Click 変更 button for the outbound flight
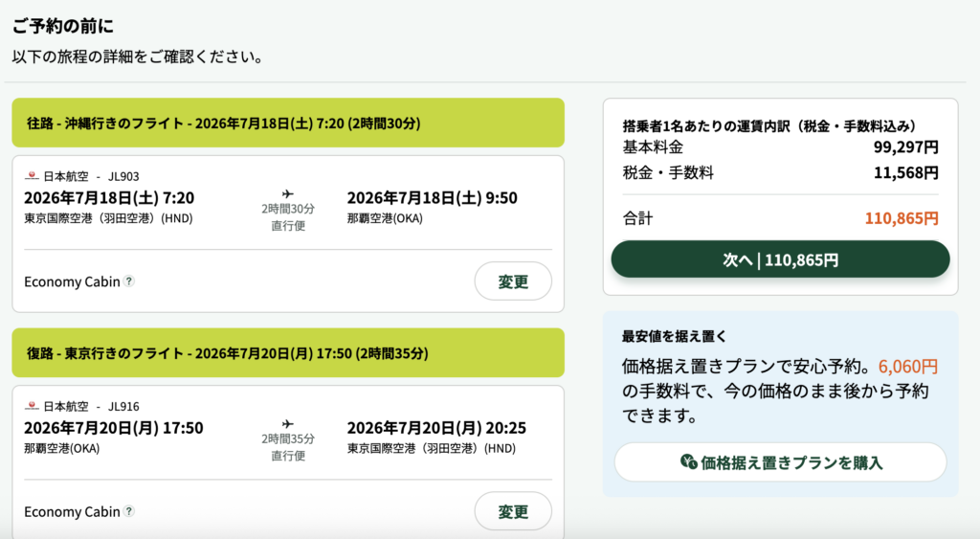The width and height of the screenshot is (980, 539). pyautogui.click(x=513, y=281)
